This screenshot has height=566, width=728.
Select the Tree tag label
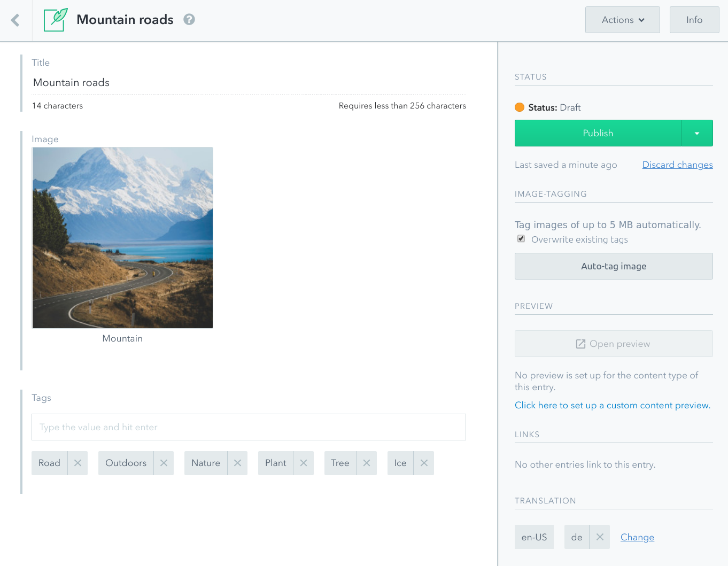(x=340, y=463)
